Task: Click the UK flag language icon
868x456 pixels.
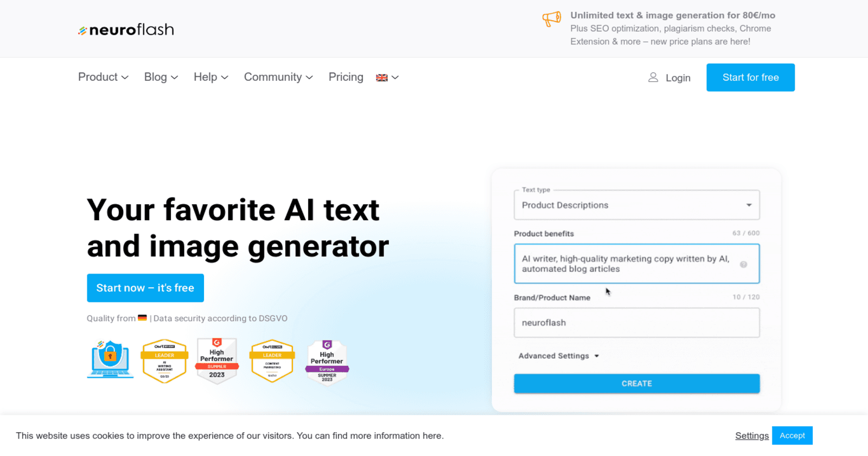Action: click(x=382, y=77)
